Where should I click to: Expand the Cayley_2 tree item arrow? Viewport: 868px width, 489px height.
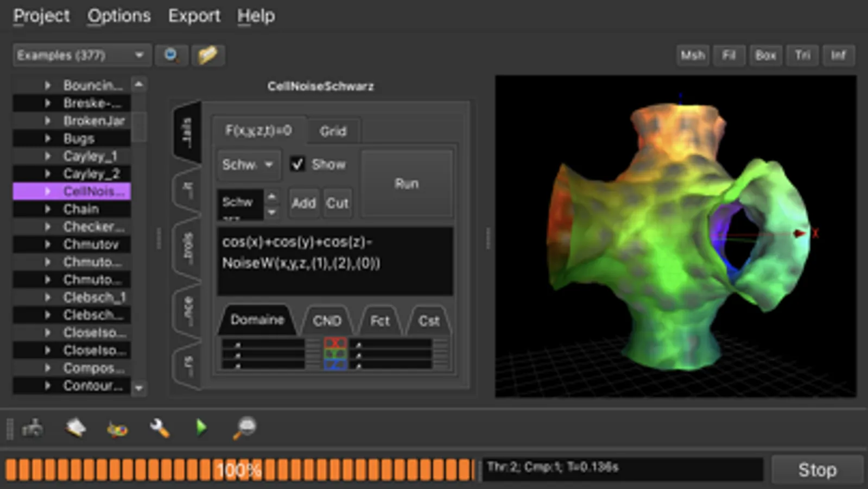pos(47,173)
